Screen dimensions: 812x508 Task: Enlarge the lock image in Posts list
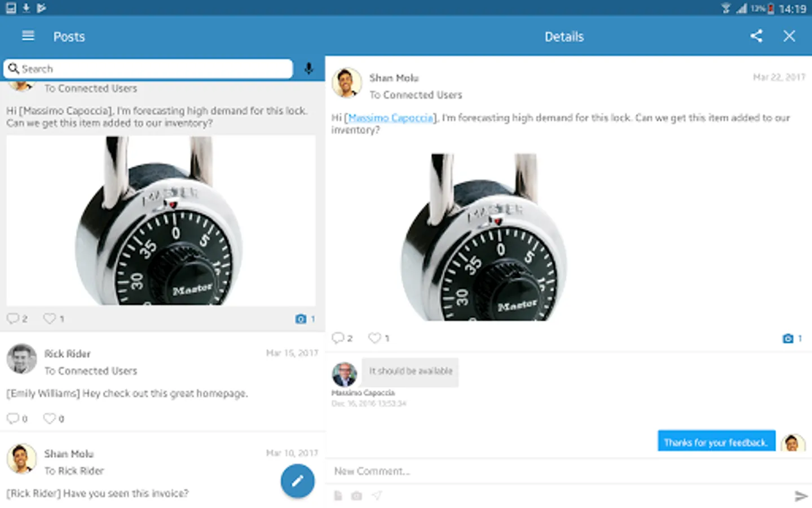pyautogui.click(x=161, y=221)
